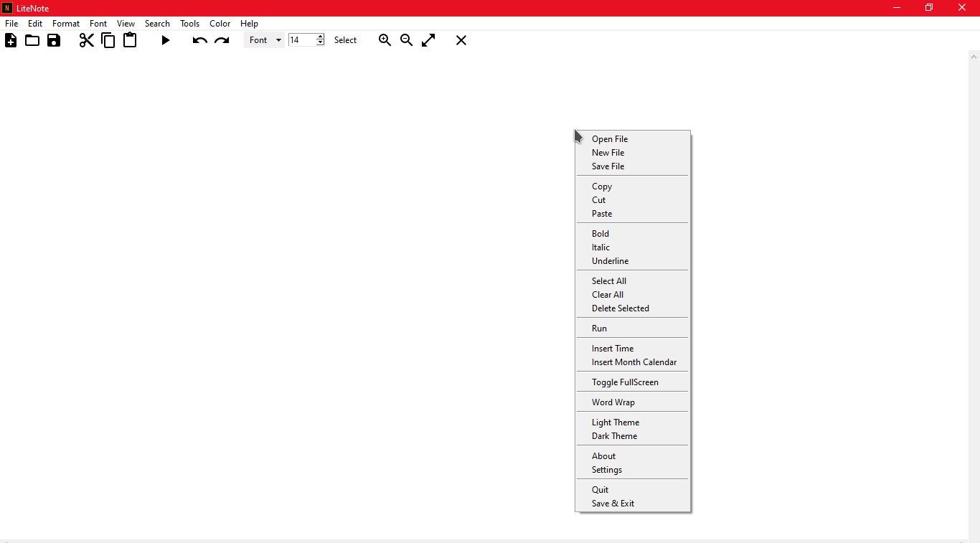Screen dimensions: 980x543
Task: Open Settings from context menu
Action: coord(632,470)
